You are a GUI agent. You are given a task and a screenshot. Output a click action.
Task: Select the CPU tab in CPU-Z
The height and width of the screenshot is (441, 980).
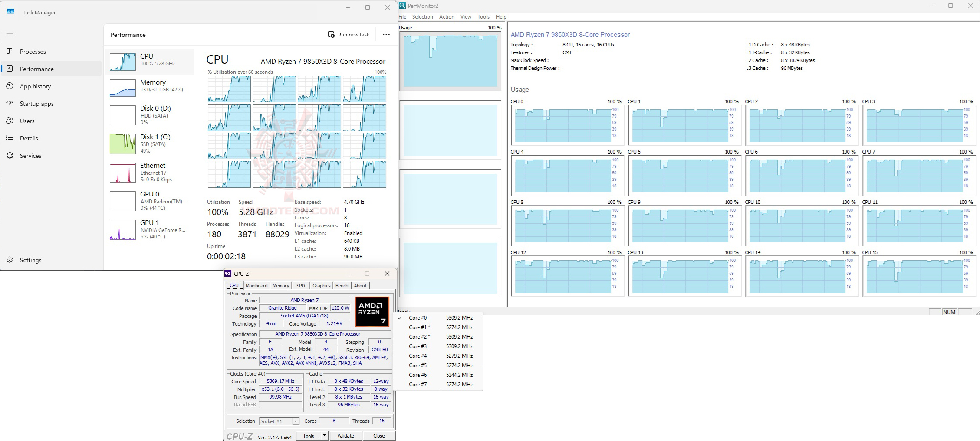coord(234,285)
